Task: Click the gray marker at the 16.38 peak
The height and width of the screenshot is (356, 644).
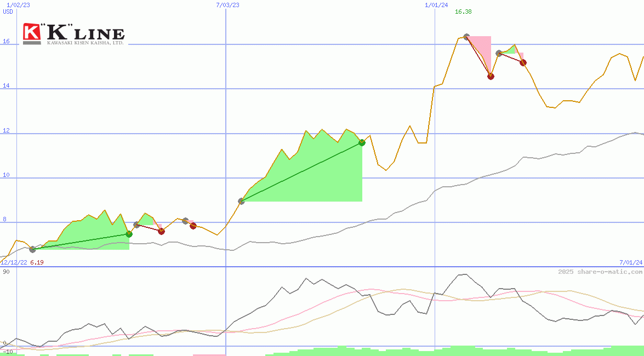Action: click(x=466, y=37)
